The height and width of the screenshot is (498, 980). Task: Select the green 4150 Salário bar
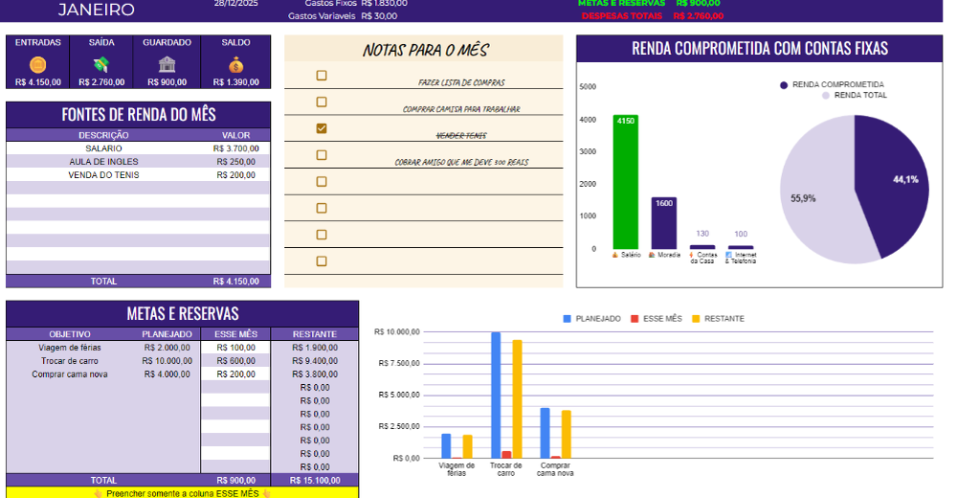pyautogui.click(x=626, y=182)
